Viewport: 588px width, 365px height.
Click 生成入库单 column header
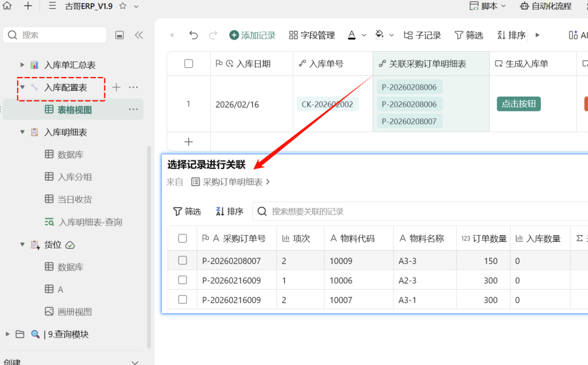[x=533, y=63]
